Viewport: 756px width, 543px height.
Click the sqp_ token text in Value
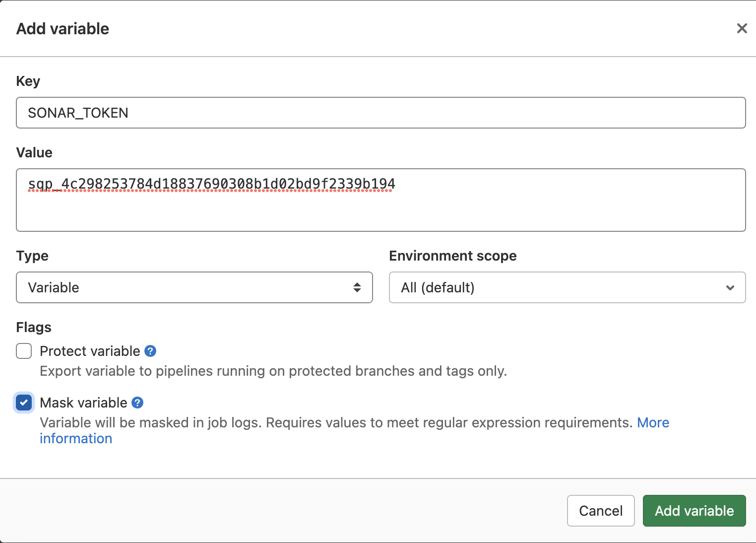(211, 184)
